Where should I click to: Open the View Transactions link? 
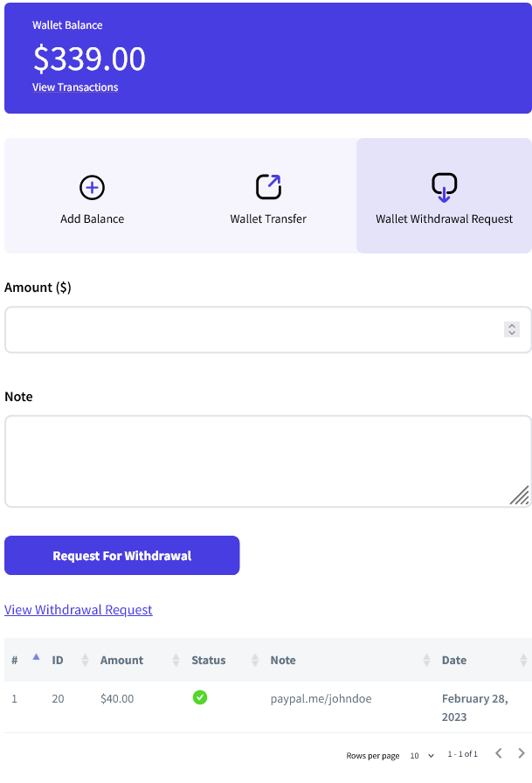point(75,87)
